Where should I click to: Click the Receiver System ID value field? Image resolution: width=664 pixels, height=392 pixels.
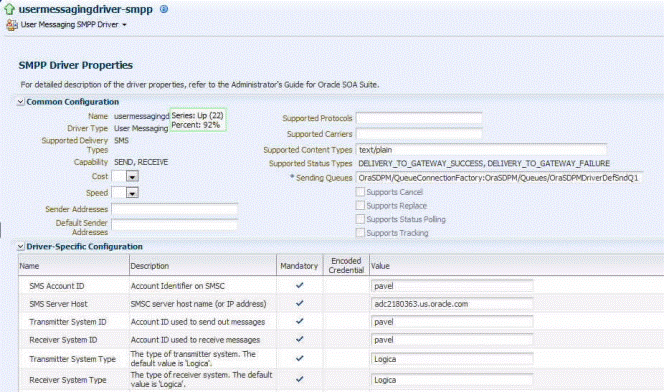[452, 340]
